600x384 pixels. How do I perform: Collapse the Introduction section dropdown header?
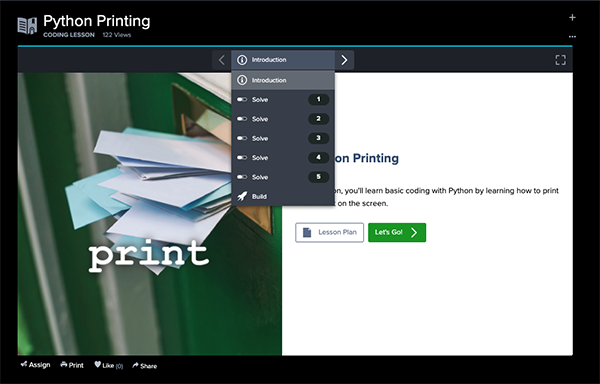point(283,60)
